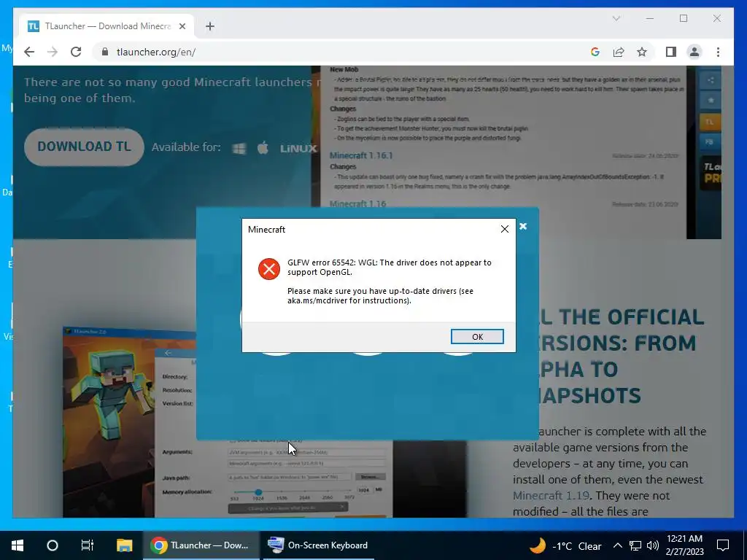Share this page using share icon
Image resolution: width=747 pixels, height=560 pixels.
(x=619, y=52)
